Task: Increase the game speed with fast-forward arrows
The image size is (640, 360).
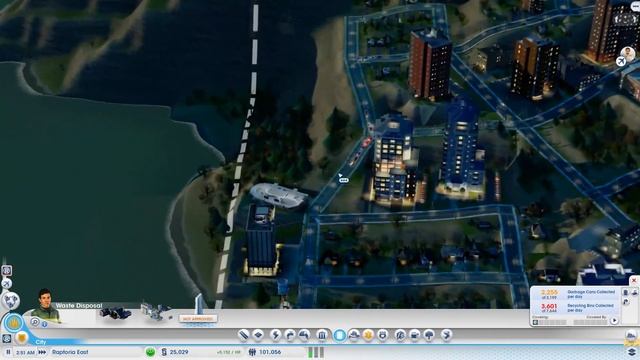Action: (x=42, y=352)
